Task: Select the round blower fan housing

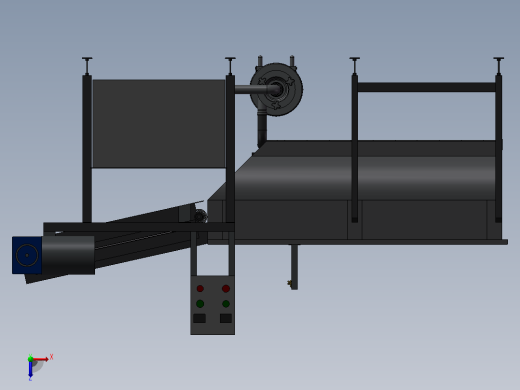Action: click(276, 89)
